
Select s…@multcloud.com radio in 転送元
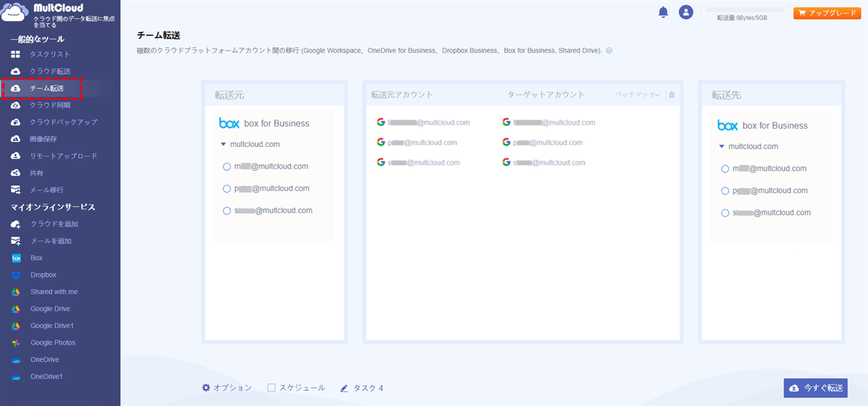coord(227,211)
